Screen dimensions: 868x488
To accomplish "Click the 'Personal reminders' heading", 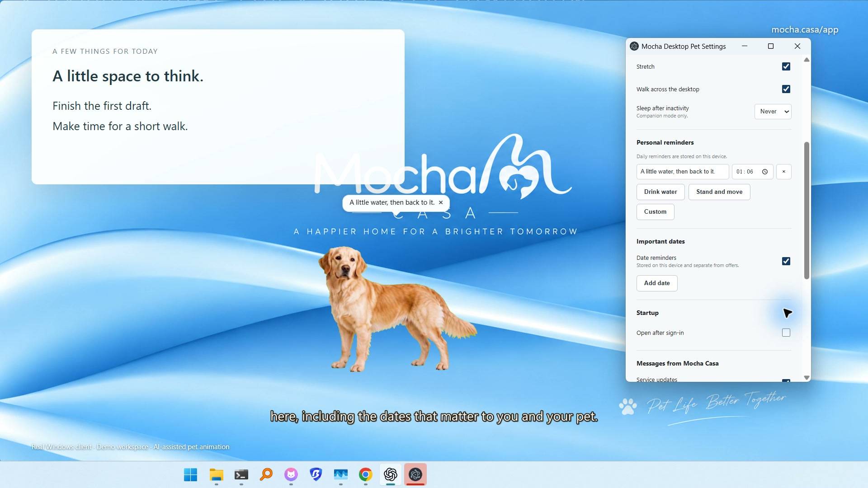I will coord(665,142).
